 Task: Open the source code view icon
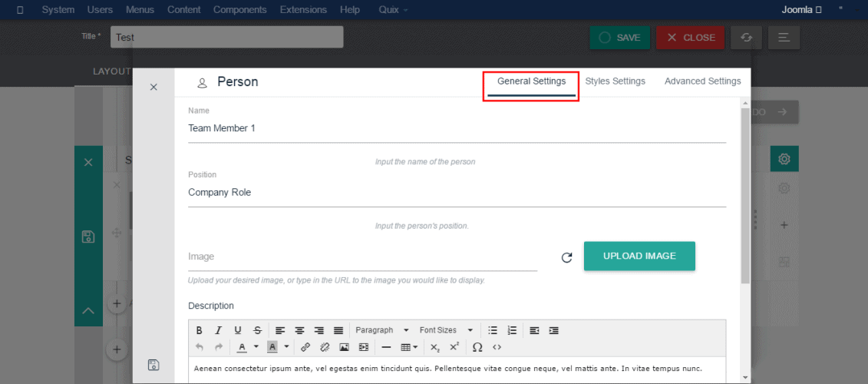(x=497, y=347)
